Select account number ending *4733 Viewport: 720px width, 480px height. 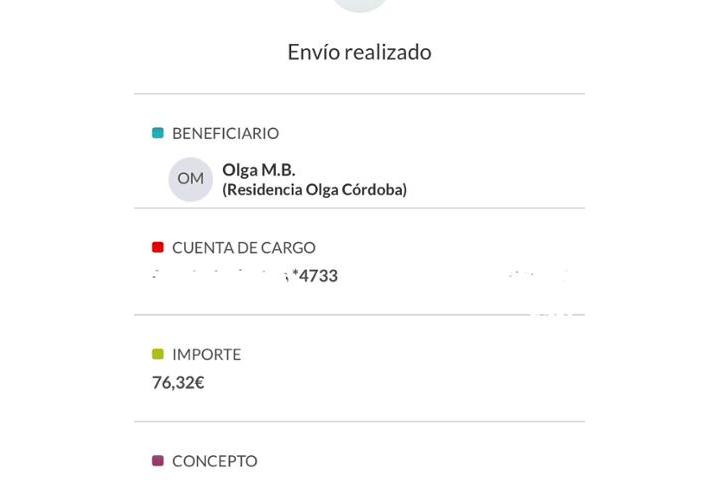(x=315, y=276)
